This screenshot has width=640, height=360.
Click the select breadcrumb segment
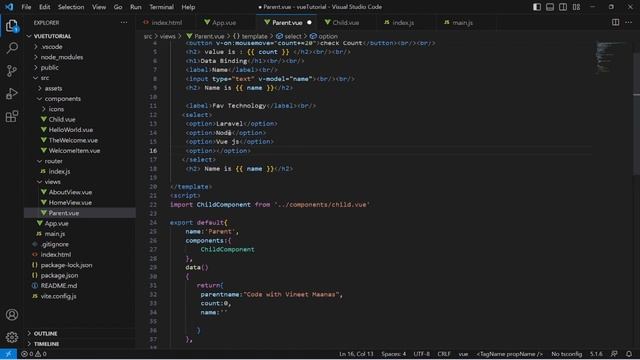coord(289,36)
